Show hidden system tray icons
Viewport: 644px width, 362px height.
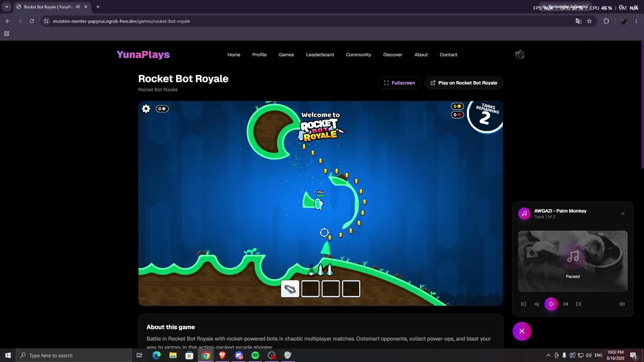tap(548, 355)
